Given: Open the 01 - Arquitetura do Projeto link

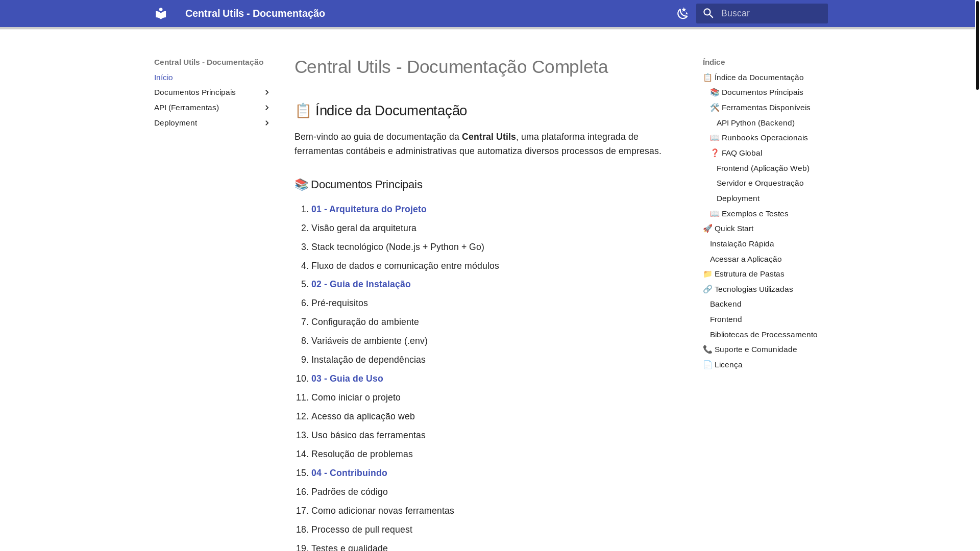Looking at the screenshot, I should pyautogui.click(x=369, y=209).
